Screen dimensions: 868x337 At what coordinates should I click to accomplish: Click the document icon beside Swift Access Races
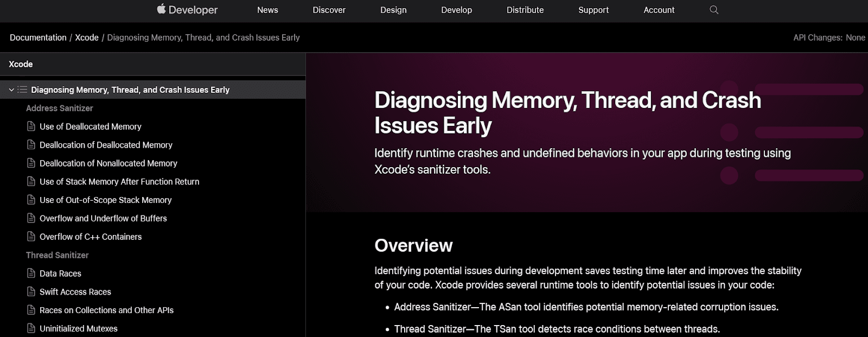pyautogui.click(x=31, y=291)
